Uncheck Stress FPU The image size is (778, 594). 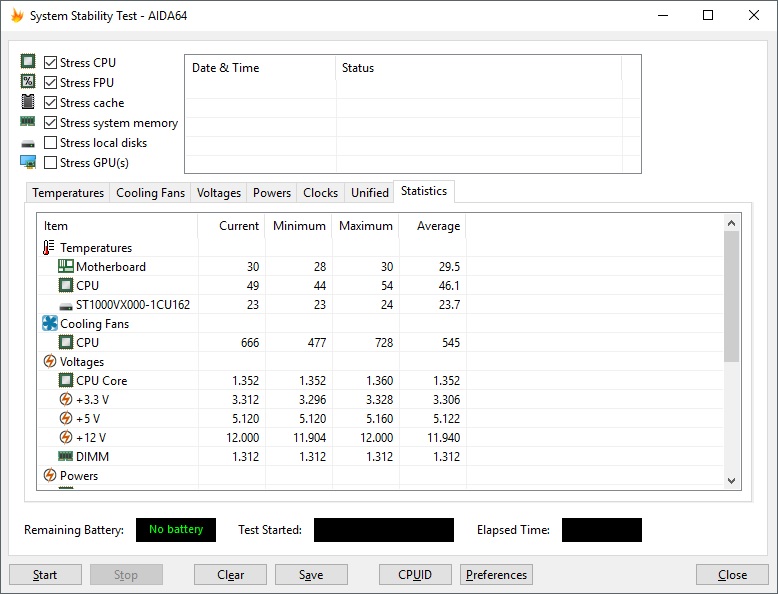tap(50, 82)
